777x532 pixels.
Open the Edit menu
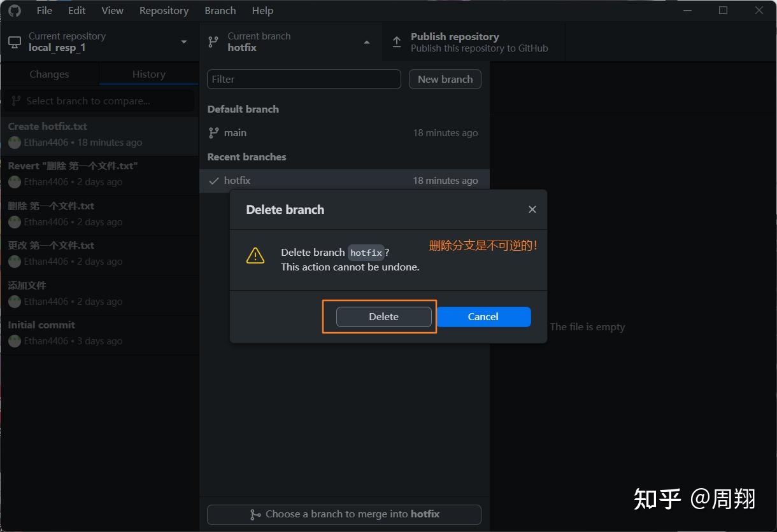click(77, 11)
